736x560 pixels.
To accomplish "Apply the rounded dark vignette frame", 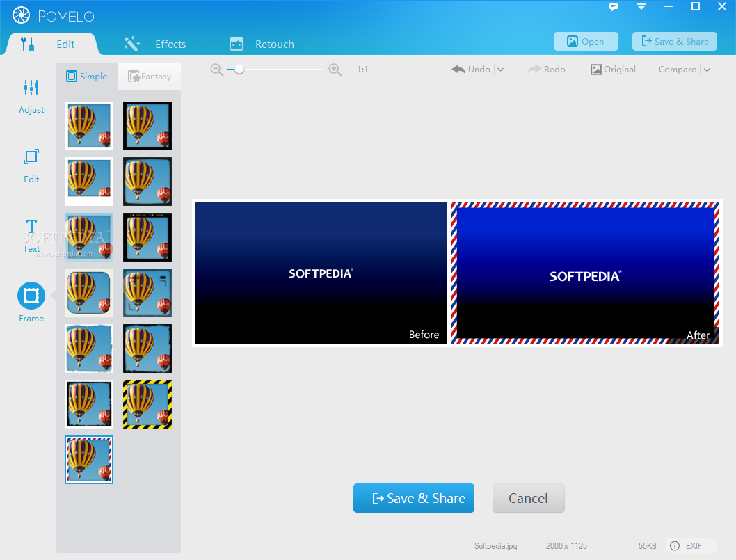I will [147, 182].
